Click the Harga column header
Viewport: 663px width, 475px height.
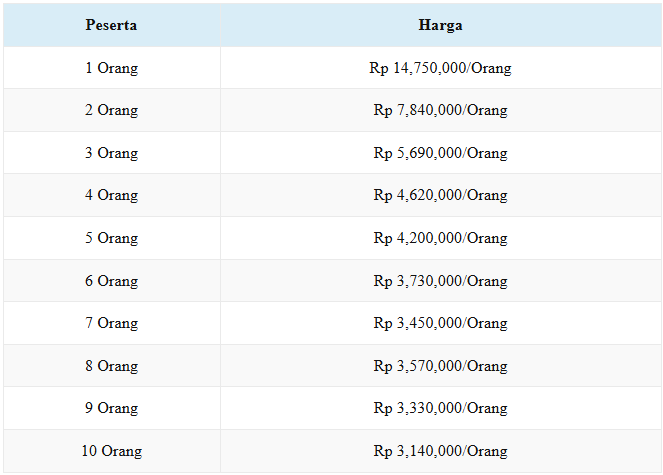440,25
